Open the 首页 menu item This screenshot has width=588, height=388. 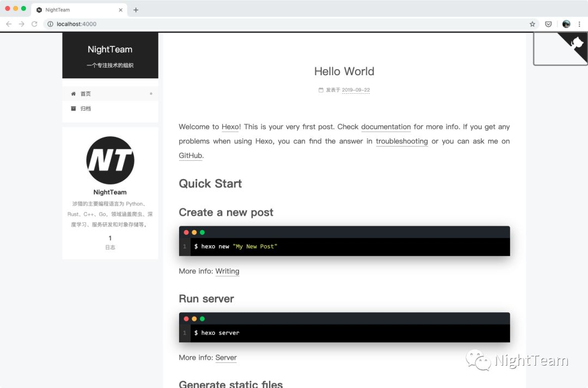tap(110, 94)
